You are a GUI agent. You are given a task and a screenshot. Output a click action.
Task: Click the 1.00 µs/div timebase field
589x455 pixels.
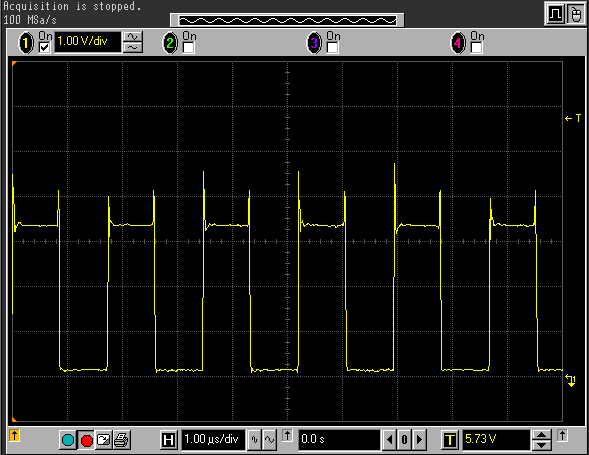[x=213, y=440]
